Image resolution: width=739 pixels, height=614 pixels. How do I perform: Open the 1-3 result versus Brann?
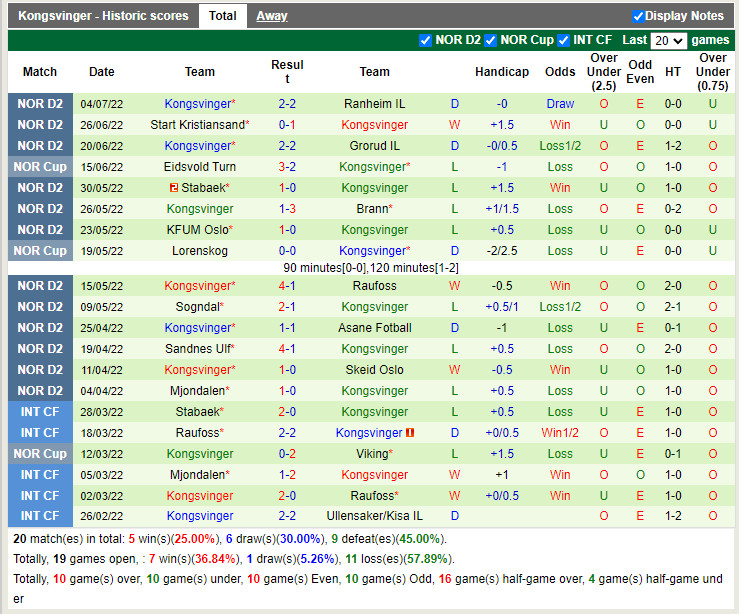(x=287, y=209)
